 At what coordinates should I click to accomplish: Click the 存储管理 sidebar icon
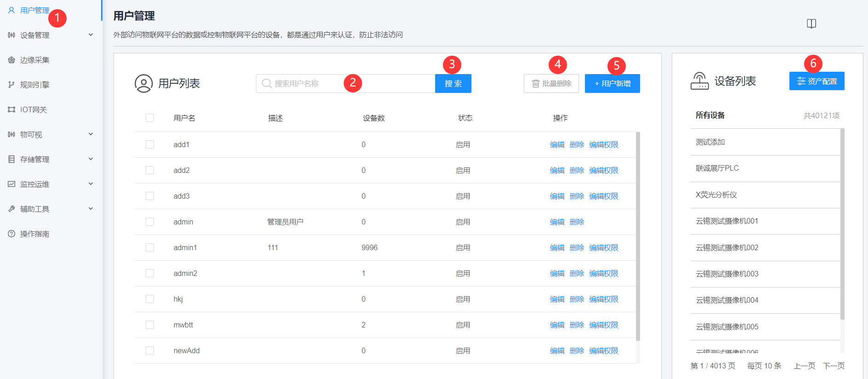click(11, 159)
